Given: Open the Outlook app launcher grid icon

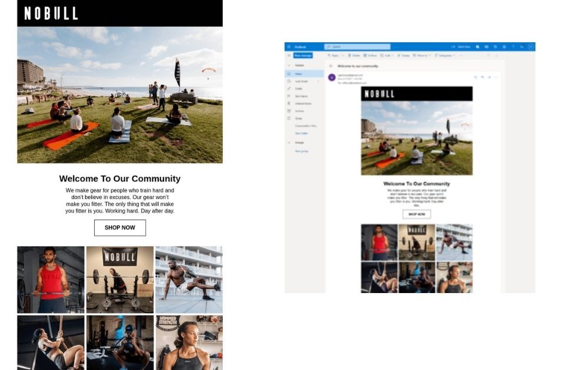Looking at the screenshot, I should point(289,47).
